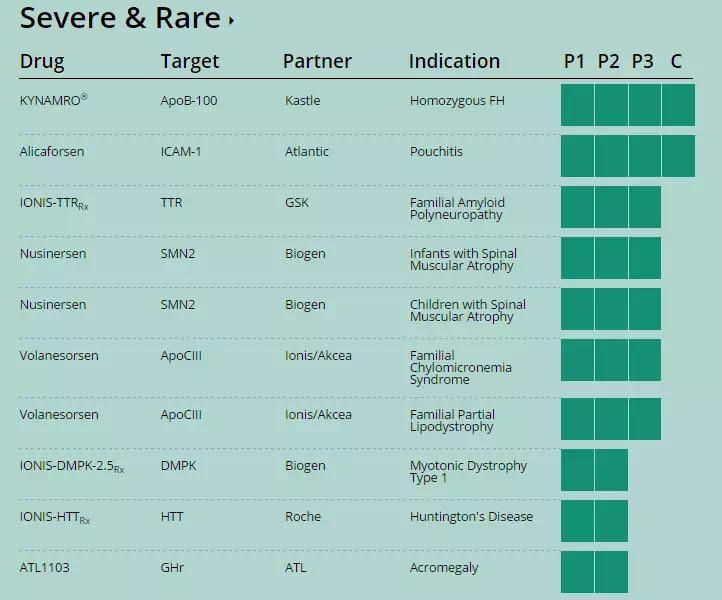
Task: Click the Pouchitis indication
Action: (436, 151)
